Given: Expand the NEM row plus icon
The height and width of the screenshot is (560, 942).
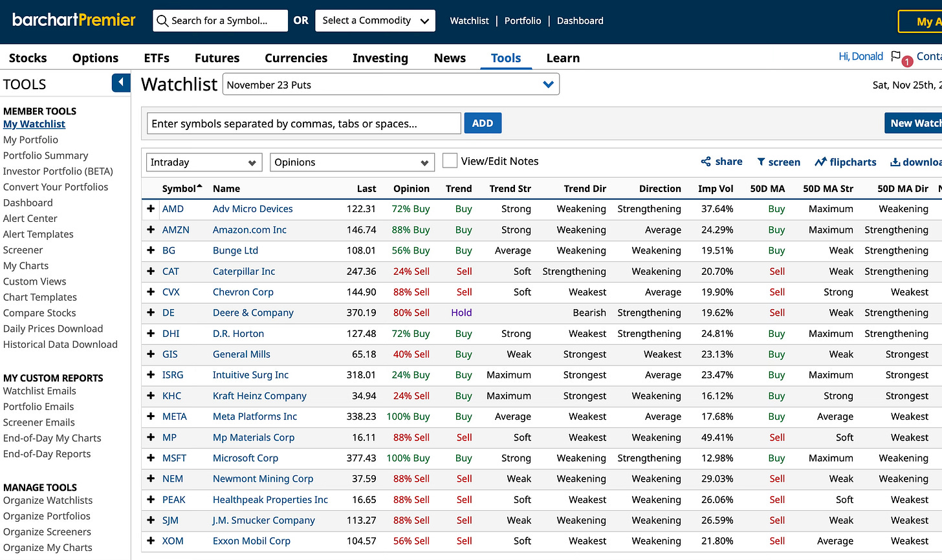Looking at the screenshot, I should [151, 479].
